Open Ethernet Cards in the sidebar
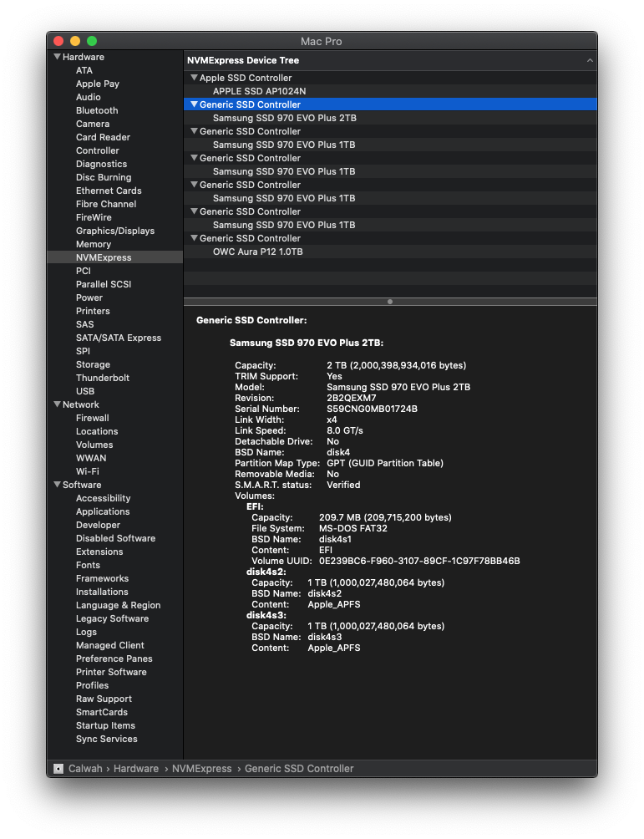The width and height of the screenshot is (644, 839). [109, 191]
